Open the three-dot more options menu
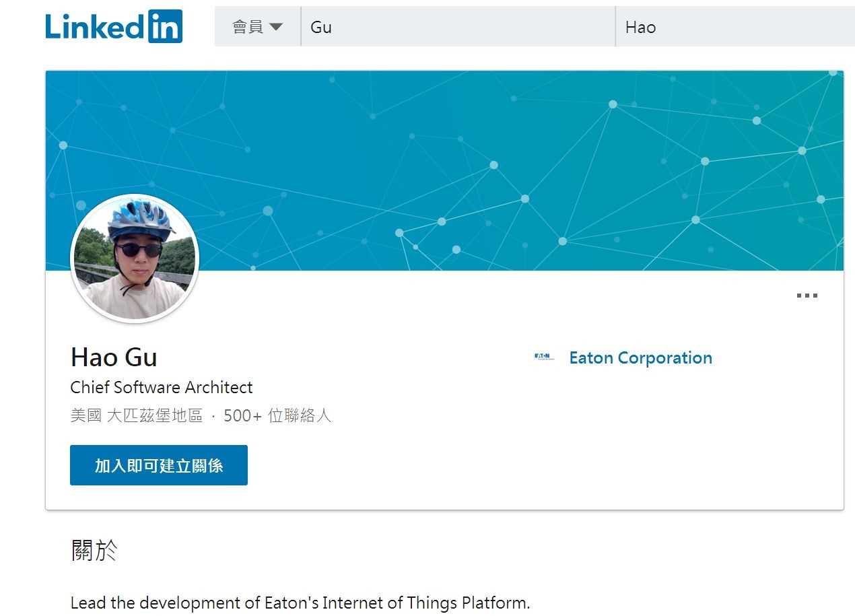 click(x=807, y=296)
